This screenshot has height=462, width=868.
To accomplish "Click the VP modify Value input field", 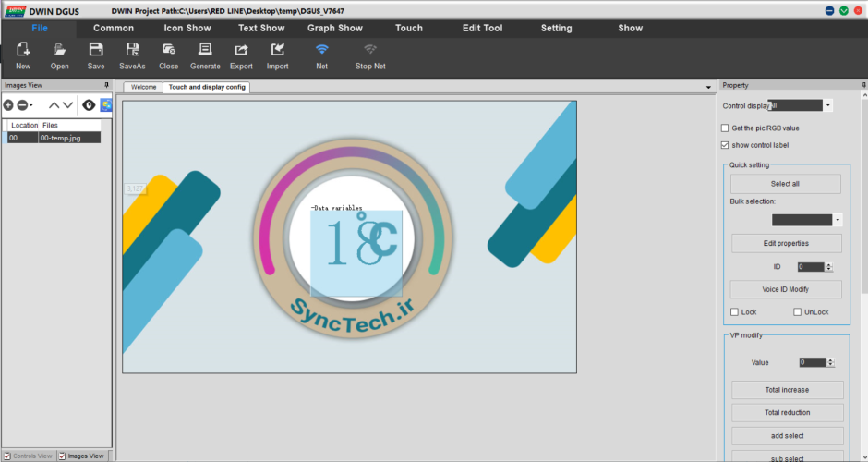I will [810, 363].
